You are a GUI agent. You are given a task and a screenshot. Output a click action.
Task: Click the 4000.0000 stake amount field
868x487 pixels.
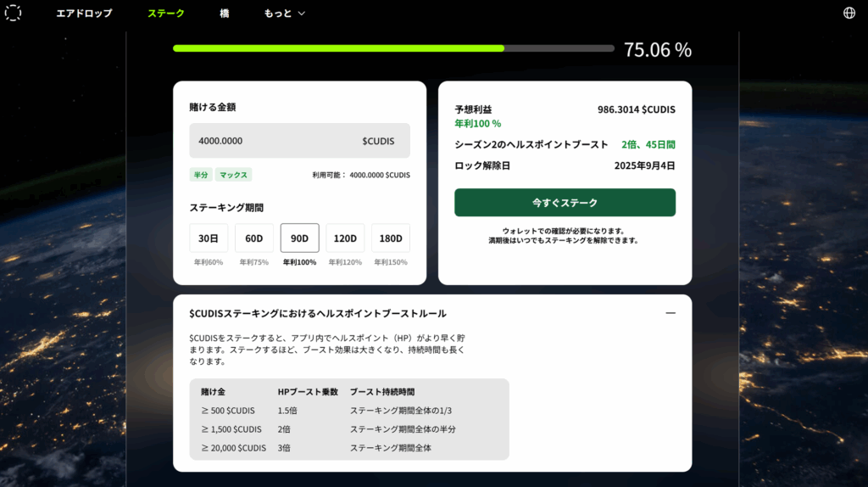(x=299, y=141)
